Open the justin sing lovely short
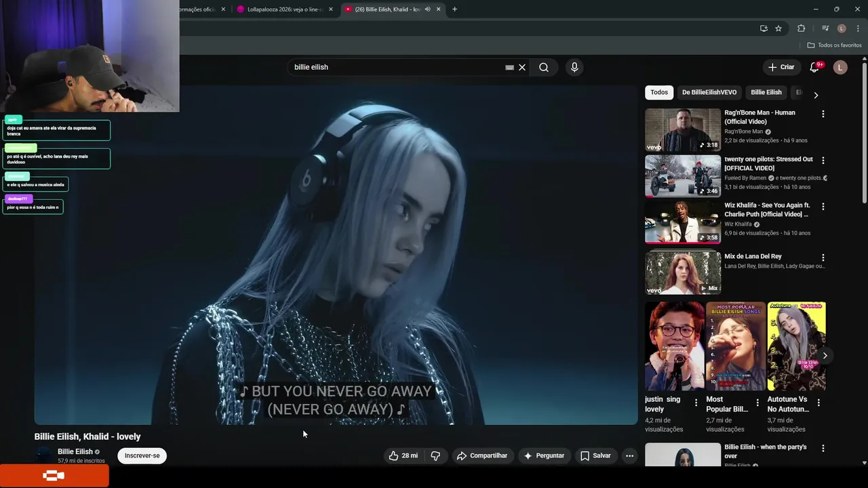Viewport: 868px width, 488px height. tap(674, 346)
